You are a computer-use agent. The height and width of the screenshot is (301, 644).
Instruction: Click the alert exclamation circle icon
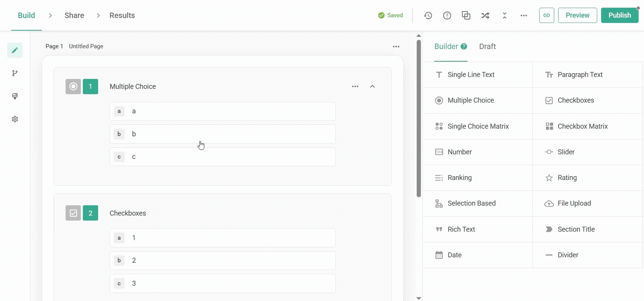pos(447,15)
